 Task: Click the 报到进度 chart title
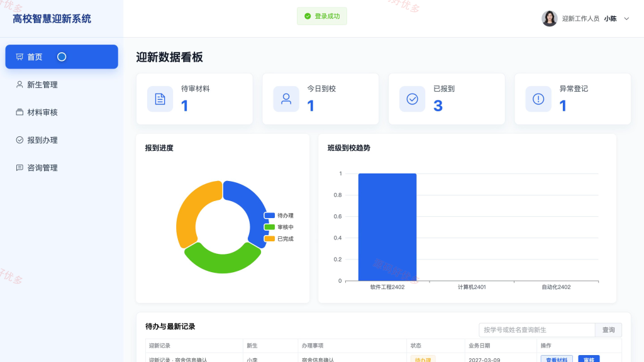(159, 148)
